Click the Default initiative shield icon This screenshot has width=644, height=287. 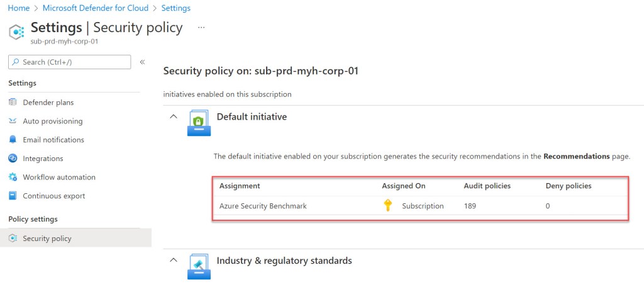(x=199, y=123)
